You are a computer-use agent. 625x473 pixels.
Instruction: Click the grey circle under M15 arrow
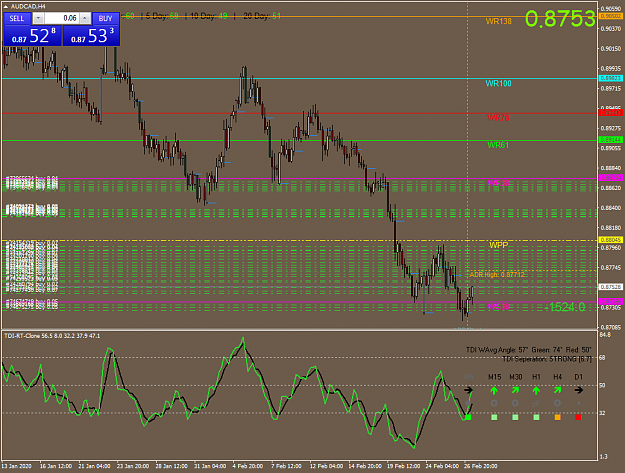pos(494,403)
